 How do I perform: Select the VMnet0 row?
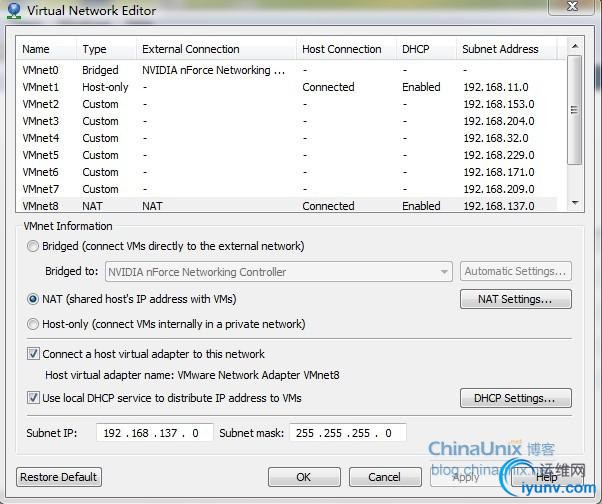(x=286, y=70)
